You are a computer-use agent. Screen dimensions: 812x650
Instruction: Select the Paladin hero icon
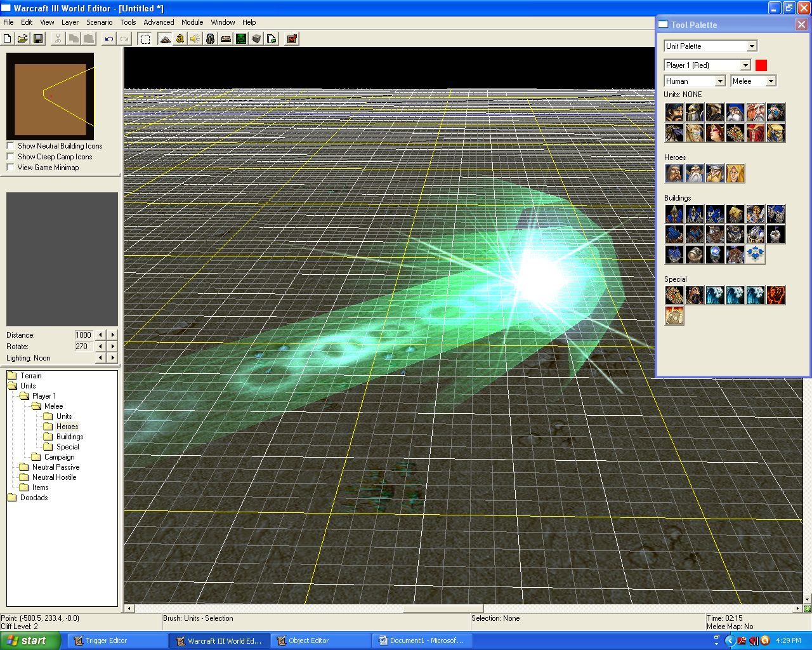[x=674, y=173]
